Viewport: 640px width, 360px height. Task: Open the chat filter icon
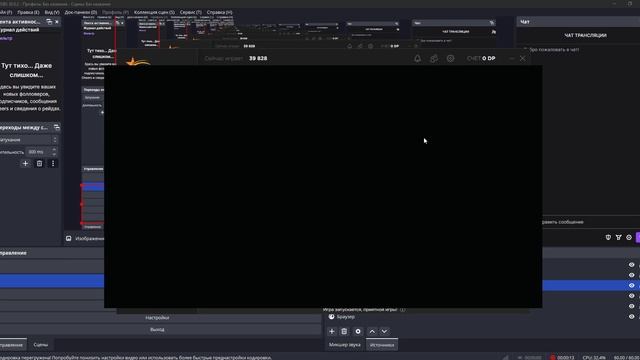pos(618,237)
